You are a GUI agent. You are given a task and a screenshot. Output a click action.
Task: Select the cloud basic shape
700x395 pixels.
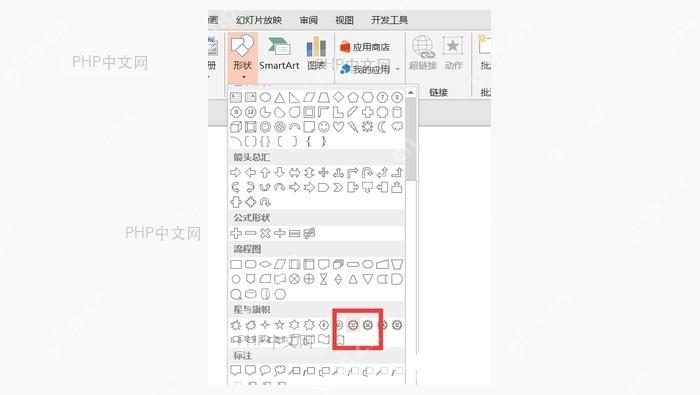tap(397, 127)
